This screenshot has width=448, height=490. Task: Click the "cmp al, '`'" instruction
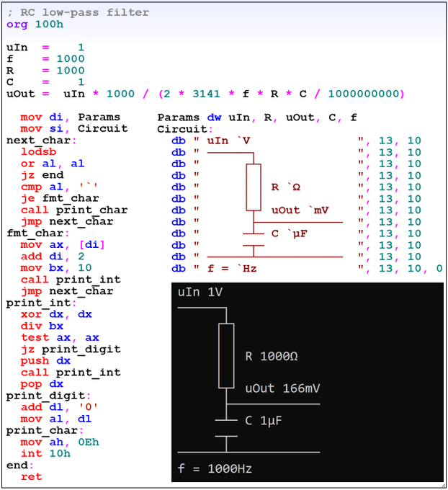coord(59,187)
